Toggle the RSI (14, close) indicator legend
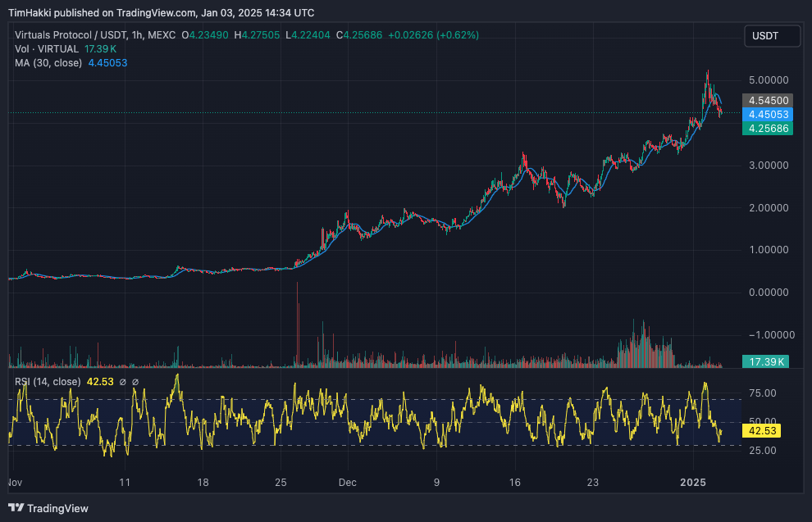Image resolution: width=812 pixels, height=522 pixels. point(46,382)
